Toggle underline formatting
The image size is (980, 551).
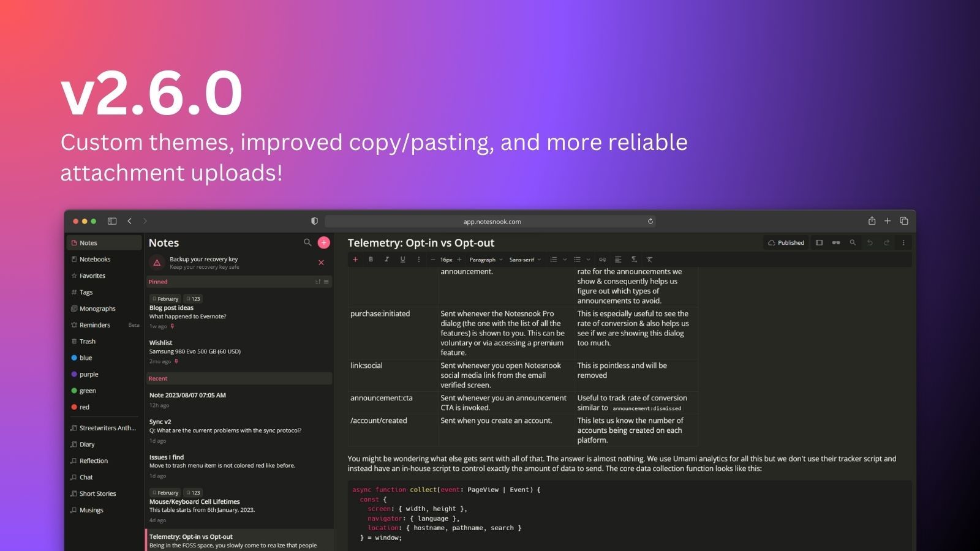(402, 260)
